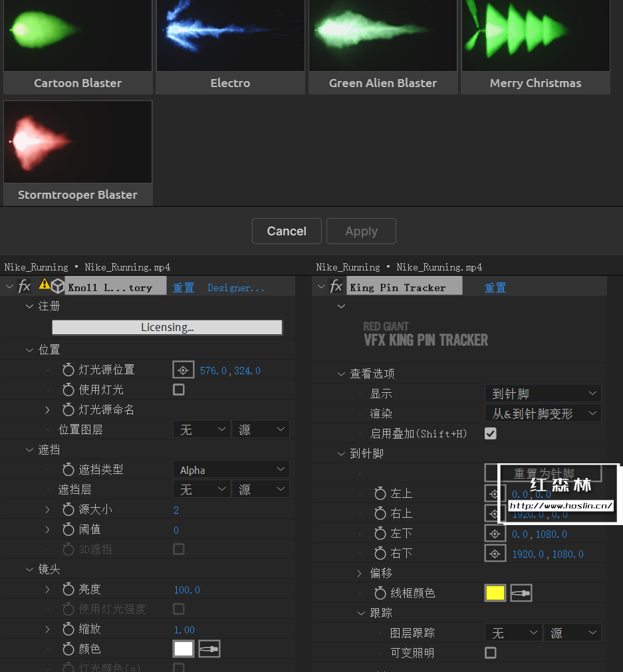Select the Merry Christmas preset
This screenshot has width=623, height=672.
point(535,47)
